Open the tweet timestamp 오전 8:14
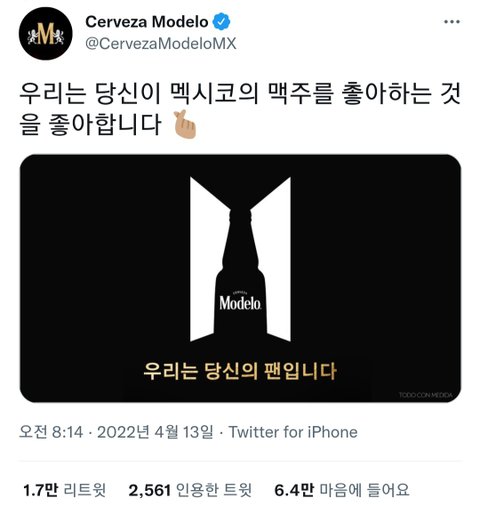Viewport: 480px width, 506px height. click(51, 432)
